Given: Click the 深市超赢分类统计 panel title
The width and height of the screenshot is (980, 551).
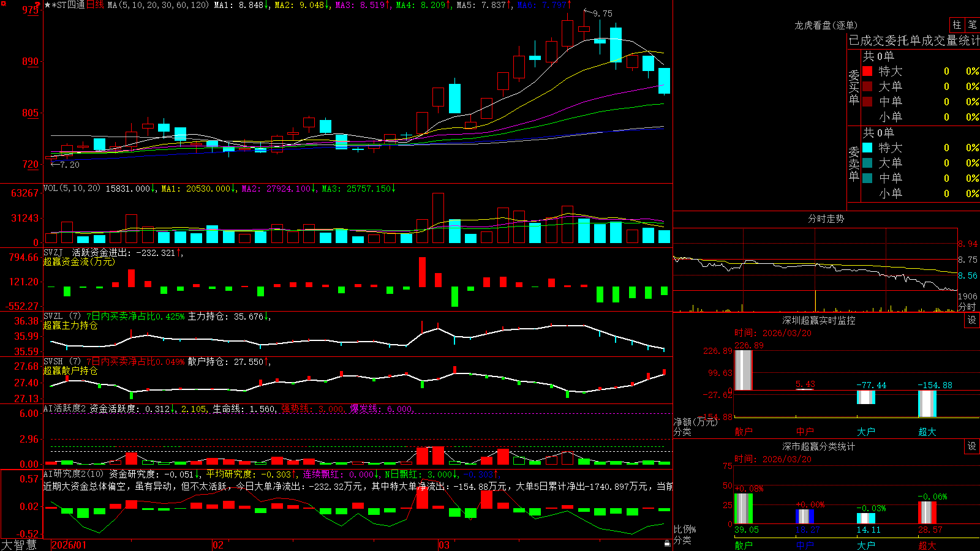Looking at the screenshot, I should (x=818, y=446).
